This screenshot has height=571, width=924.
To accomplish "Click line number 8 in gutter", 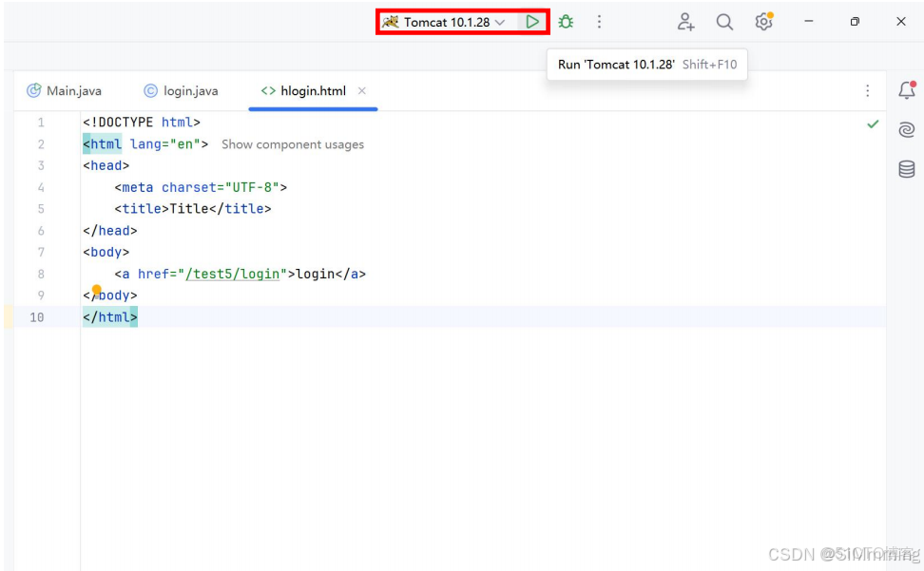I will 41,274.
